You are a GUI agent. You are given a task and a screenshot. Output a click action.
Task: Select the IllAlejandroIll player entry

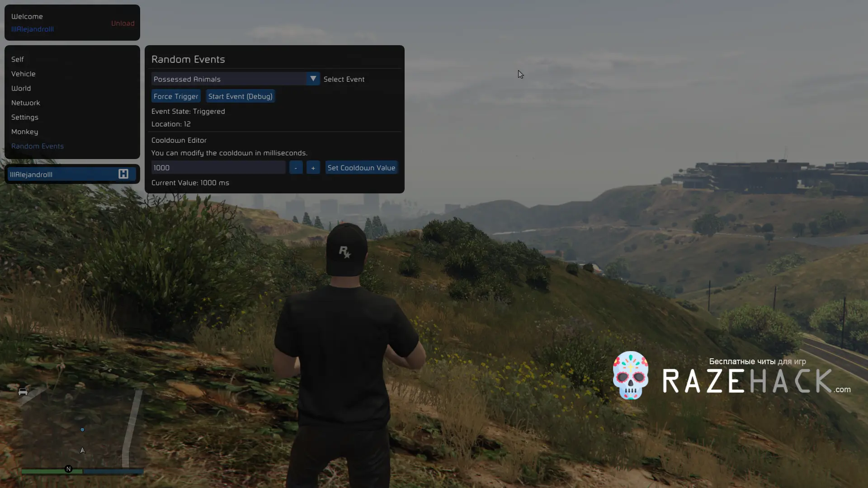coord(67,174)
